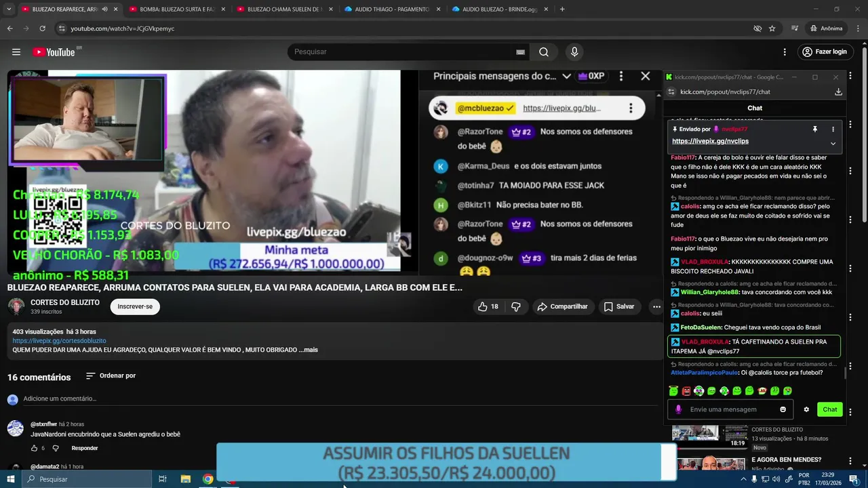Open the third-party cookies eye icon
The height and width of the screenshot is (488, 868).
(757, 28)
